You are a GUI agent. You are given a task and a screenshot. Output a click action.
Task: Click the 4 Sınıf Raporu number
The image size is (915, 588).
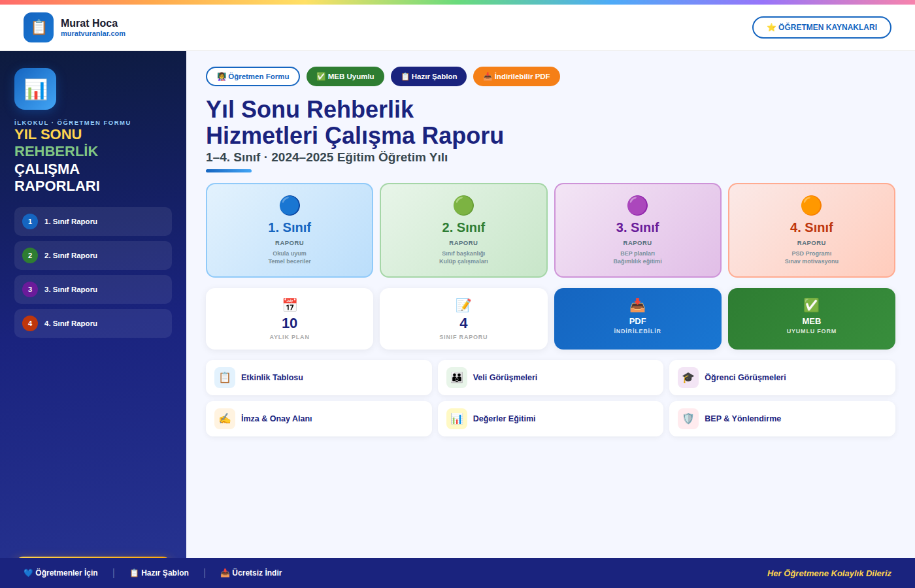point(463,323)
